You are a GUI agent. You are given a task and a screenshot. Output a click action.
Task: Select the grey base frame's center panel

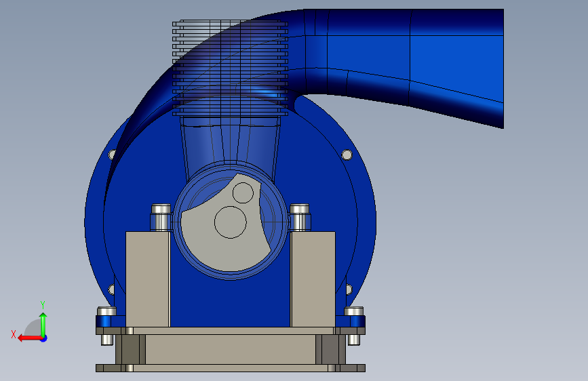(x=231, y=350)
